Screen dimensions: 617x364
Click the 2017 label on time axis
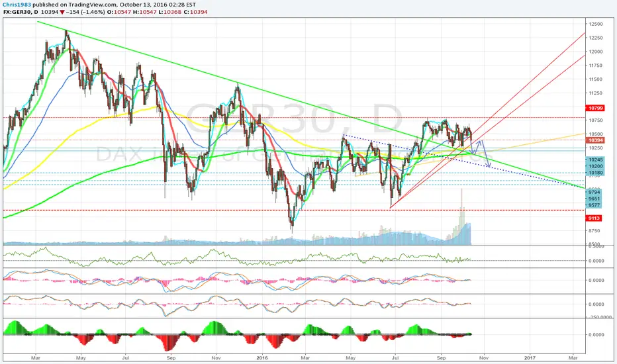[530, 358]
